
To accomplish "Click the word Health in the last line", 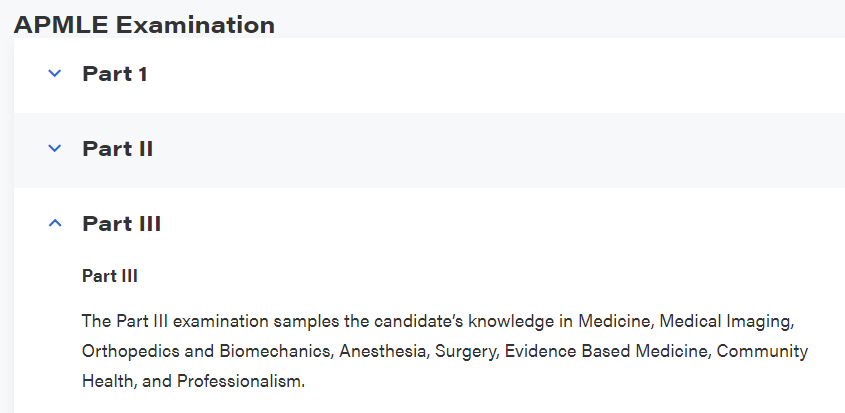I will pyautogui.click(x=107, y=382).
